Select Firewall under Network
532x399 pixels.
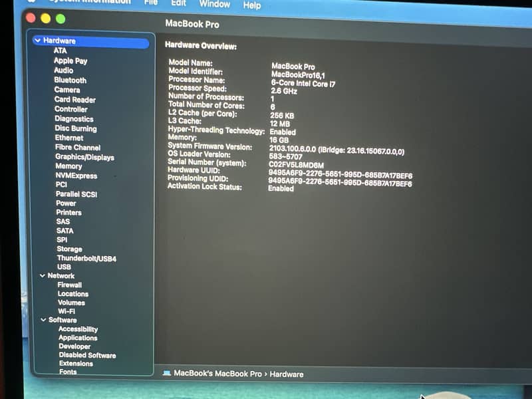click(70, 285)
